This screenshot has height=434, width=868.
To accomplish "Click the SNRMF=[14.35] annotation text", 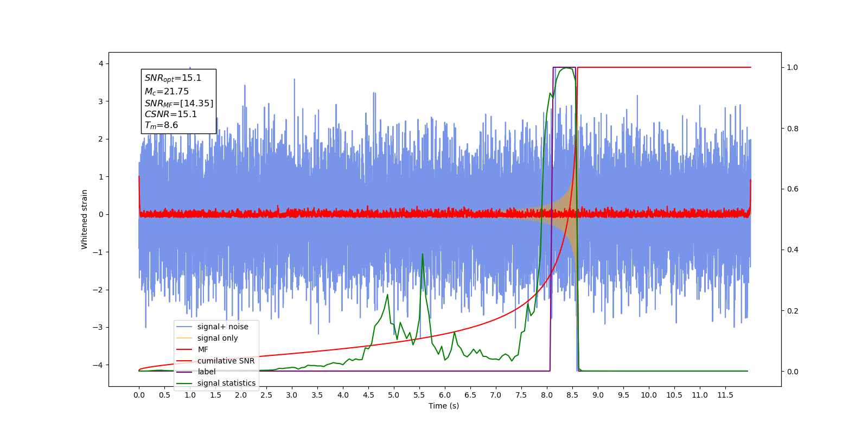I will [179, 103].
